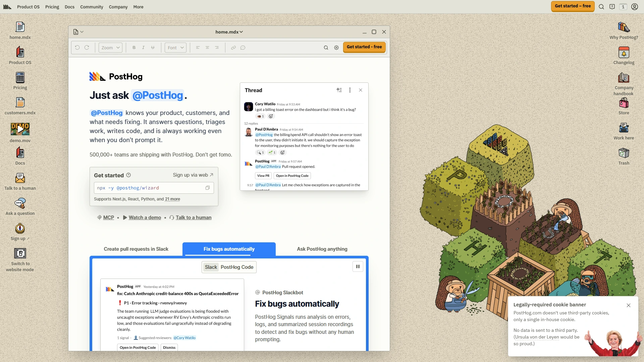Pause the slideshow with the pause button
Image resolution: width=644 pixels, height=362 pixels.
pyautogui.click(x=358, y=267)
